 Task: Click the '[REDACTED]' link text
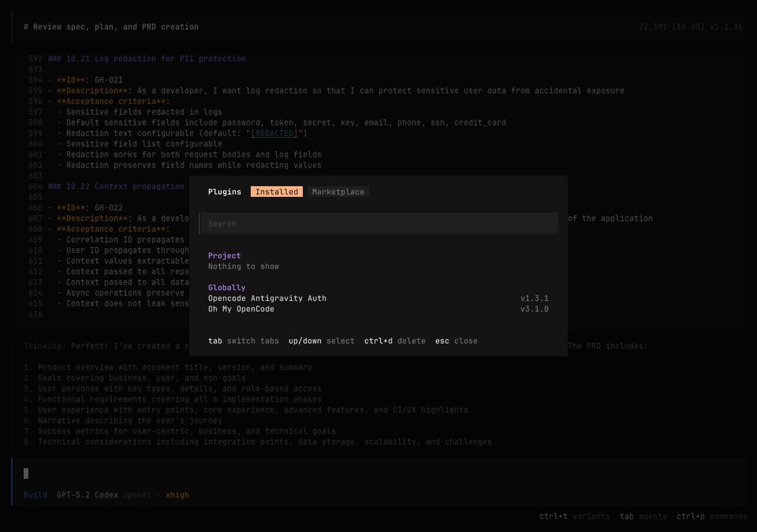[x=274, y=133]
